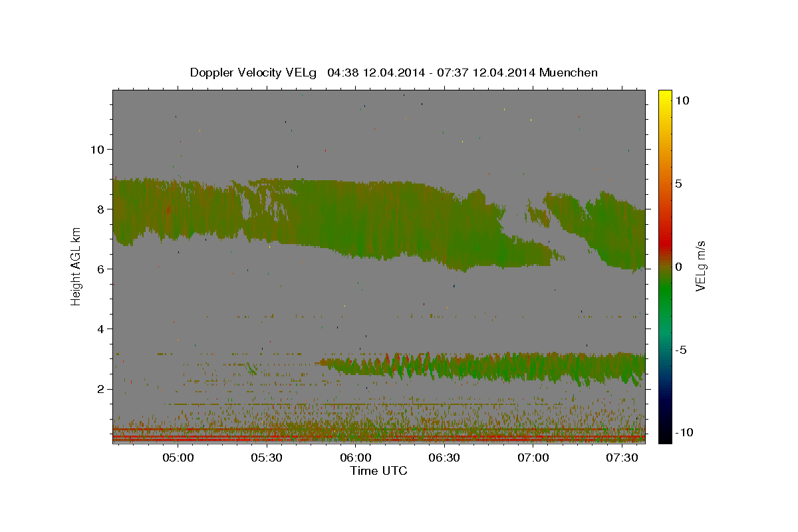Click the 07:00 time tick label
This screenshot has height=532, width=798.
click(533, 458)
